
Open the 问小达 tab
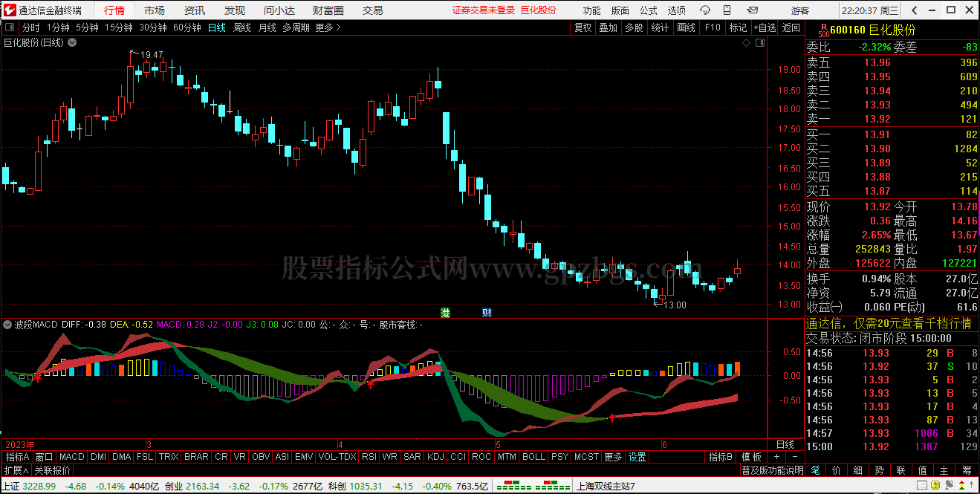coord(280,10)
